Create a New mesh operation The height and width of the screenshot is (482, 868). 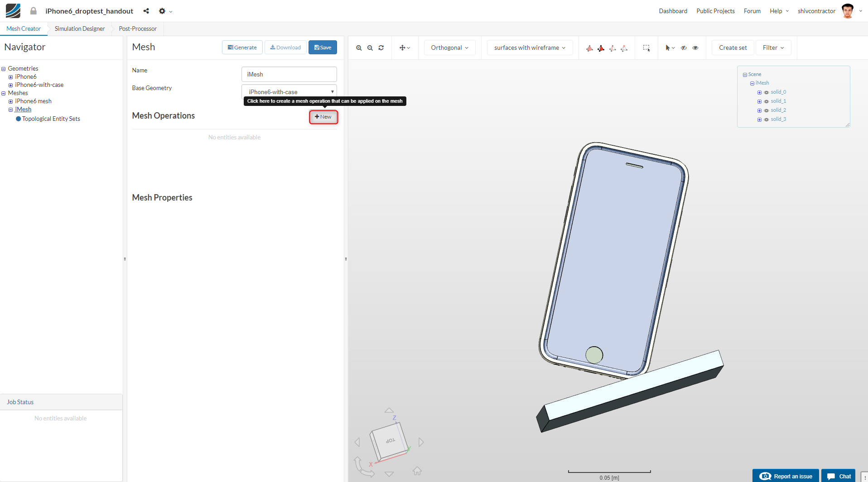click(x=323, y=117)
